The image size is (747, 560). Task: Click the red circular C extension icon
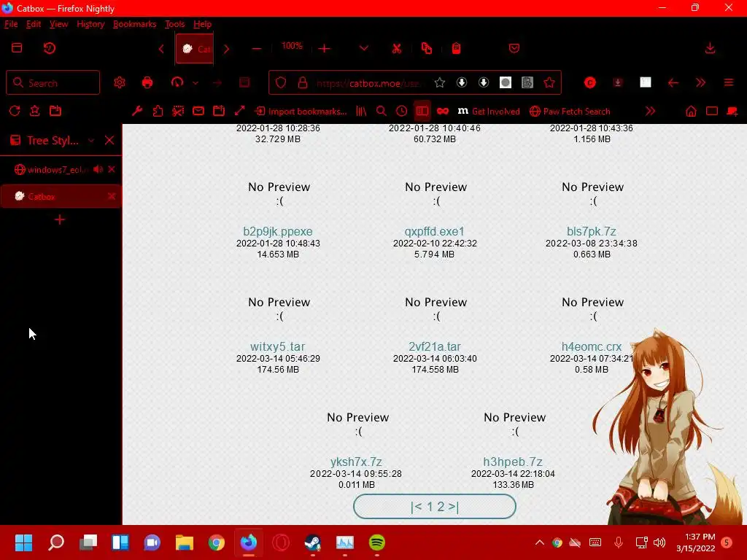tap(589, 83)
